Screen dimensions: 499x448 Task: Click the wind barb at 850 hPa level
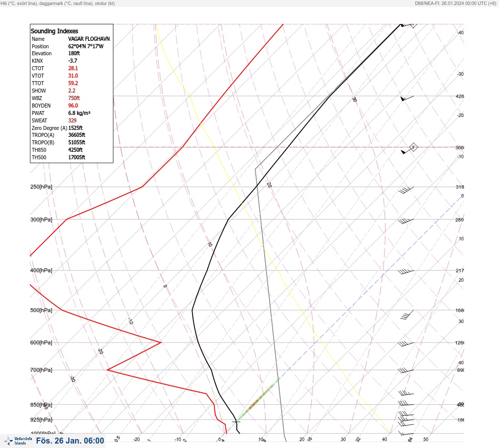pos(406,403)
